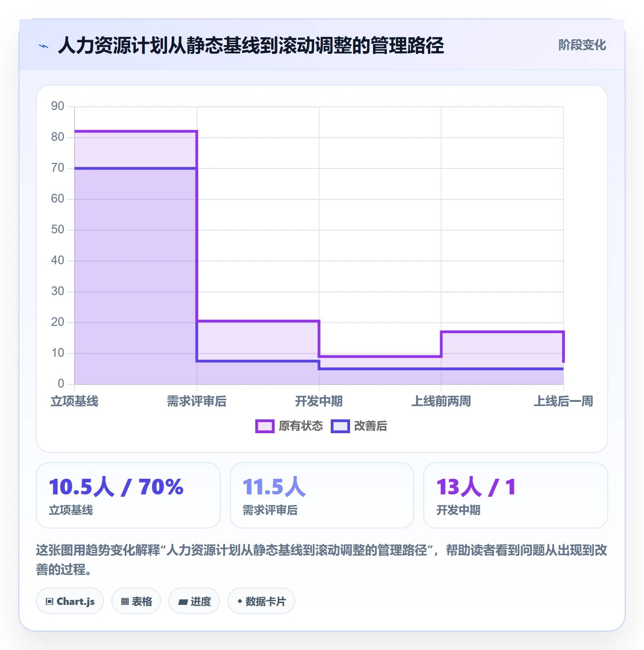Click the 上线后一周 x-axis label

563,401
